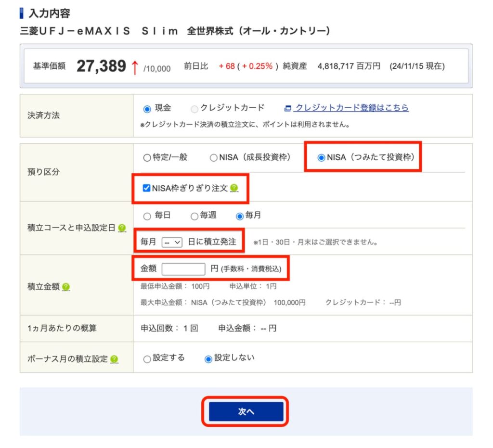Select クレジットカード payment radio button
493x448 pixels.
pyautogui.click(x=195, y=109)
